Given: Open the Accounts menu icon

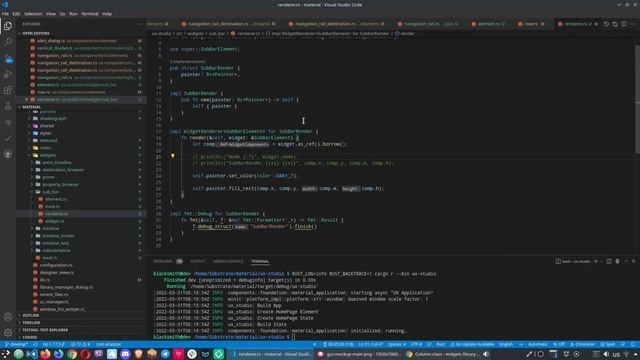Looking at the screenshot, I should [x=8, y=317].
